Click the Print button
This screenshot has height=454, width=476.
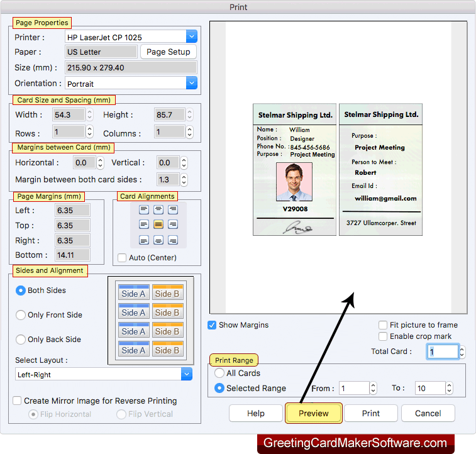pyautogui.click(x=371, y=413)
